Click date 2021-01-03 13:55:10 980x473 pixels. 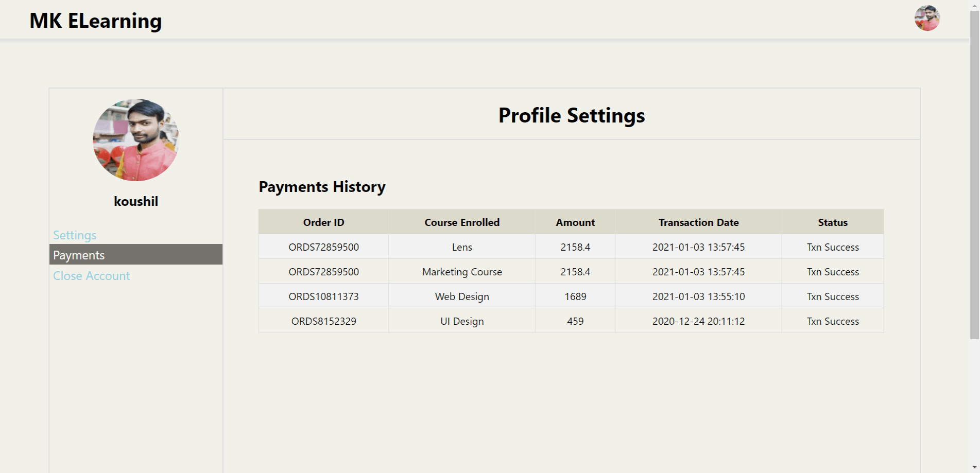tap(698, 296)
